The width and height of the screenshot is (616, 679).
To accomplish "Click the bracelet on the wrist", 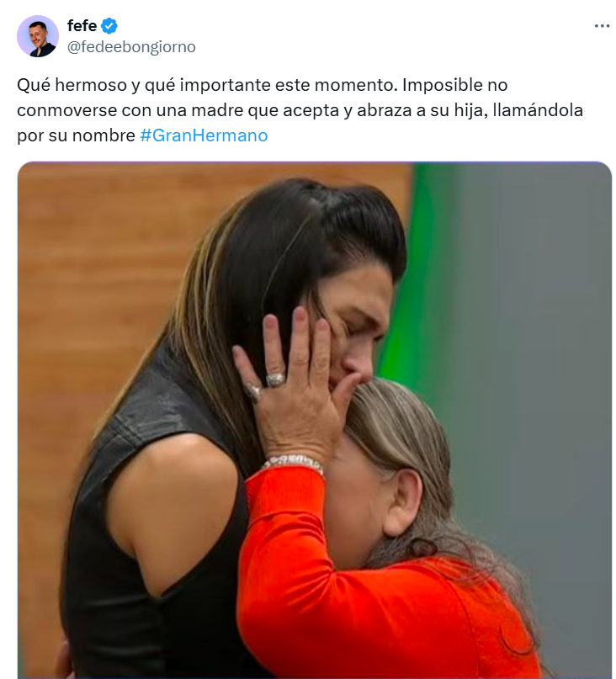I will tap(294, 462).
